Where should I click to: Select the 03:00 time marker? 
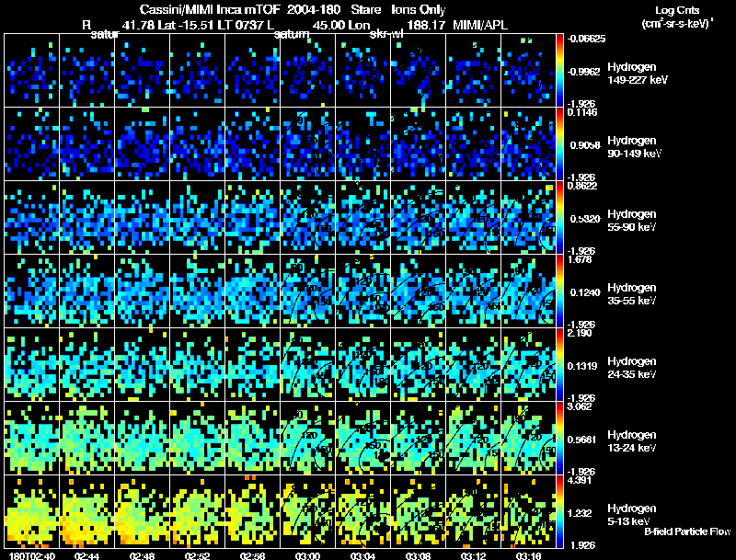[x=307, y=556]
